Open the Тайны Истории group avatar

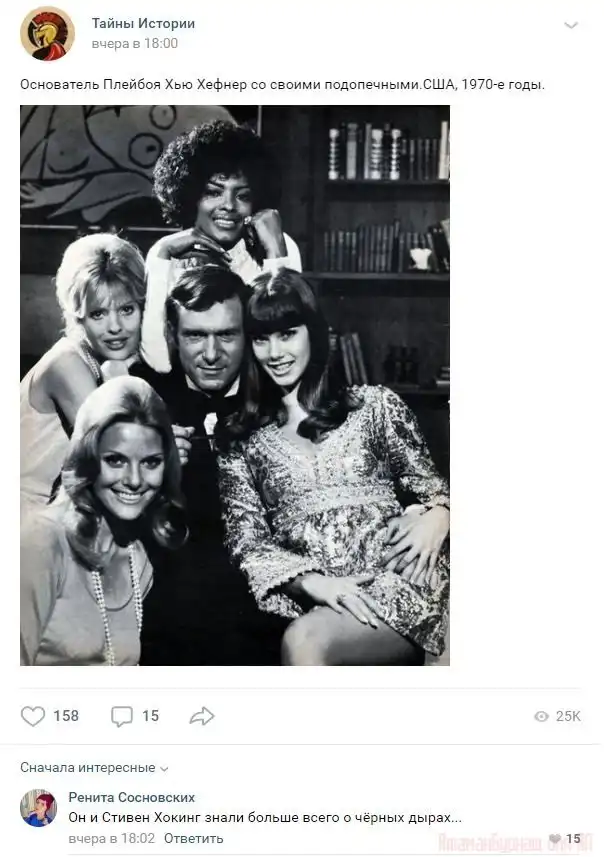pos(47,33)
